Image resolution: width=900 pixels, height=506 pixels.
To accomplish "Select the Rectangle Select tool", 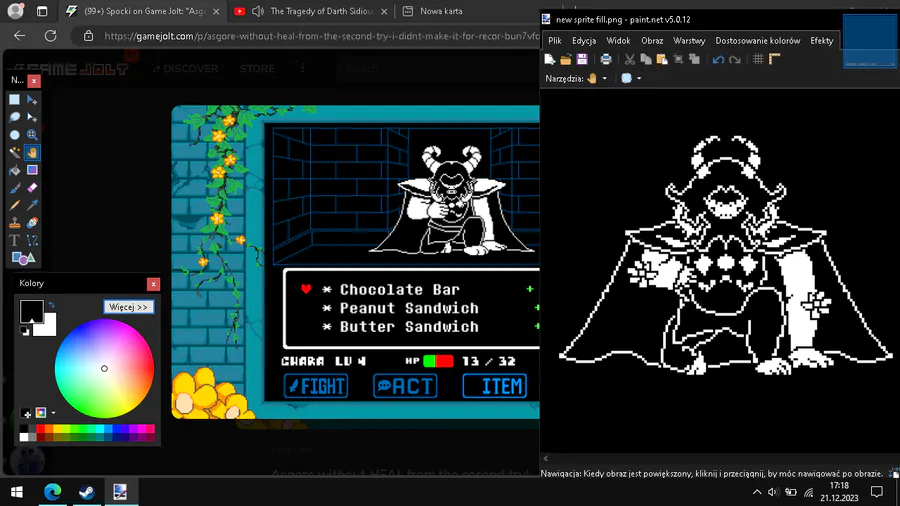I will pyautogui.click(x=14, y=100).
